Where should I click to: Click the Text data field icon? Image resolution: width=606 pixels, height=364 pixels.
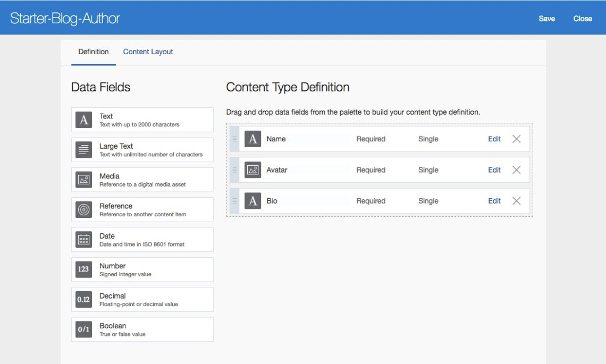coord(83,120)
